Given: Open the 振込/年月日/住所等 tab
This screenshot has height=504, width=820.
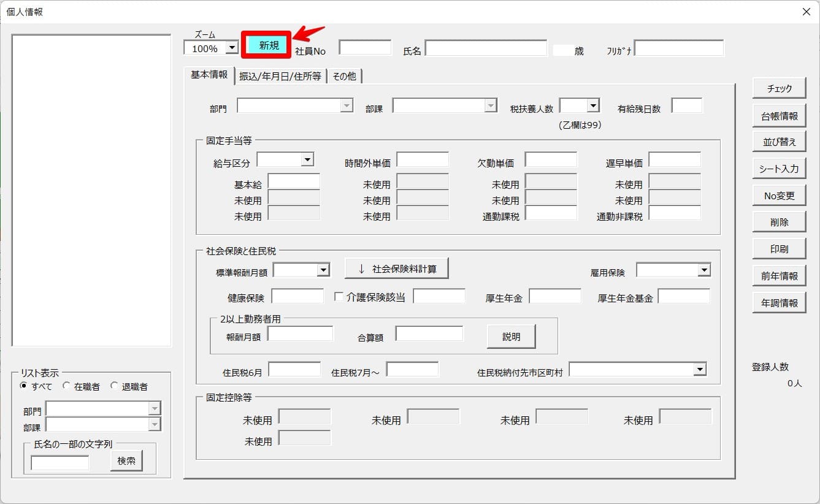Looking at the screenshot, I should pos(280,76).
